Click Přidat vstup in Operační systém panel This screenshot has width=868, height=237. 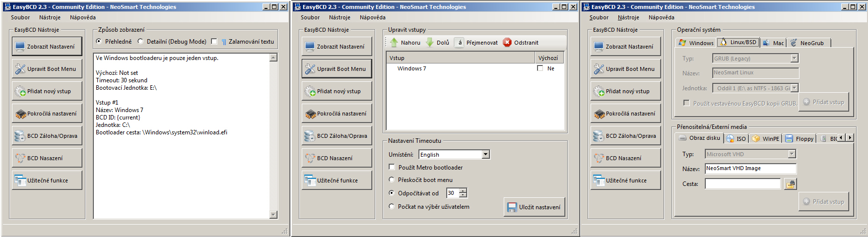click(x=824, y=102)
